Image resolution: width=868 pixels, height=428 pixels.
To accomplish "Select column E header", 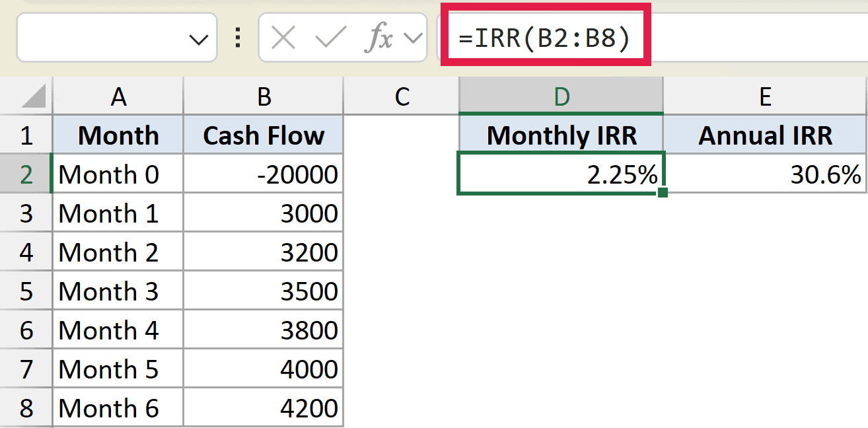I will click(766, 96).
